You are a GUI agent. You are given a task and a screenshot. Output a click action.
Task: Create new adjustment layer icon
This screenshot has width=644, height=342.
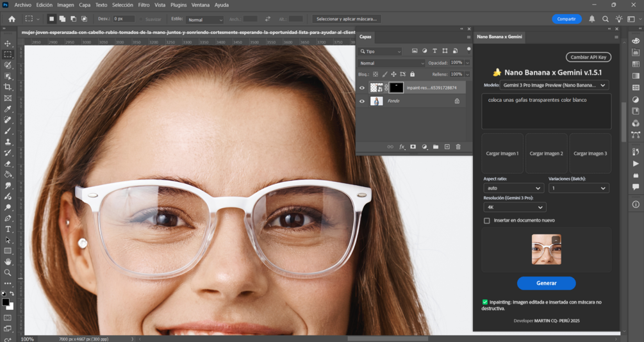pos(424,147)
